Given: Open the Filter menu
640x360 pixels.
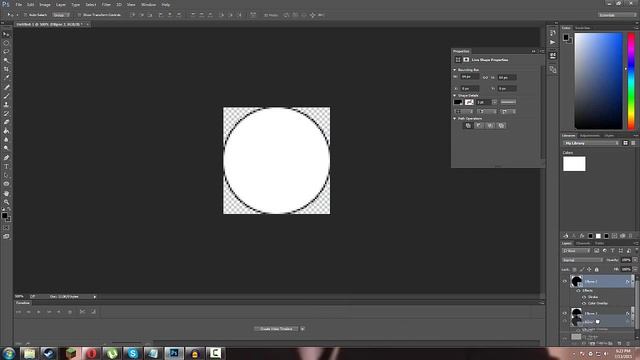Looking at the screenshot, I should coord(106,4).
